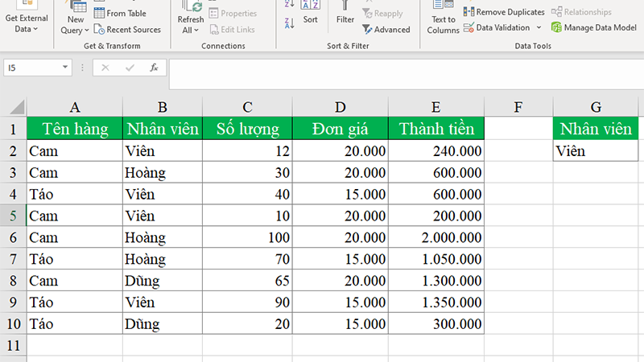Select cell C8 with 65
644x362 pixels.
(247, 280)
